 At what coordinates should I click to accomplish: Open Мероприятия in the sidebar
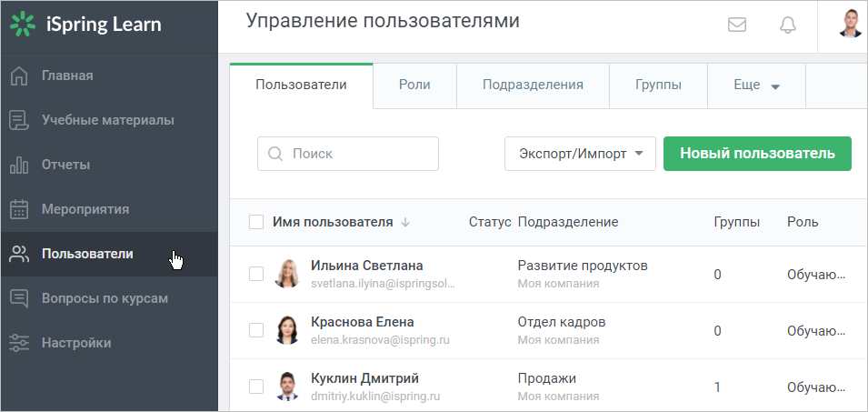pyautogui.click(x=109, y=209)
